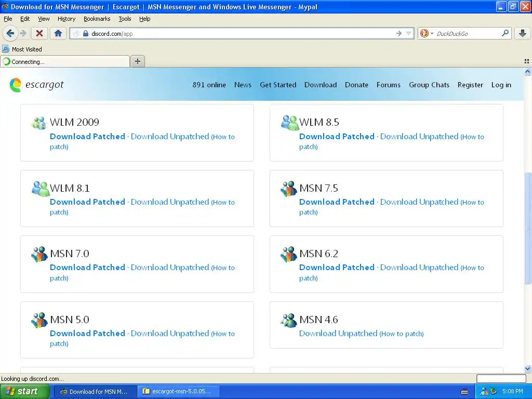Open the DuckDuckGo search engine selector
Viewport: 532px width, 399px height.
coord(427,33)
